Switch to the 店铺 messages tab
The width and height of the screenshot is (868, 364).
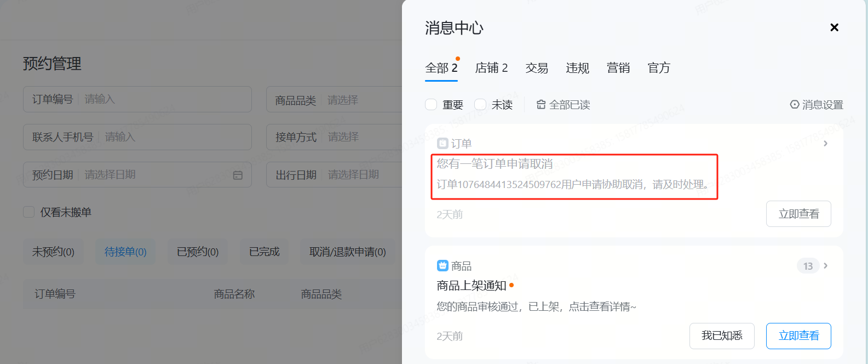(x=491, y=68)
